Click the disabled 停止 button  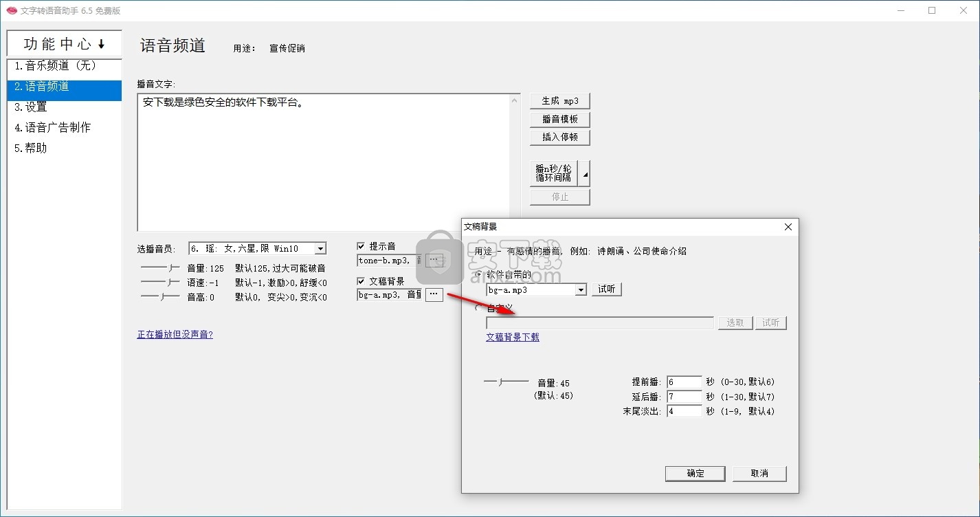click(560, 197)
